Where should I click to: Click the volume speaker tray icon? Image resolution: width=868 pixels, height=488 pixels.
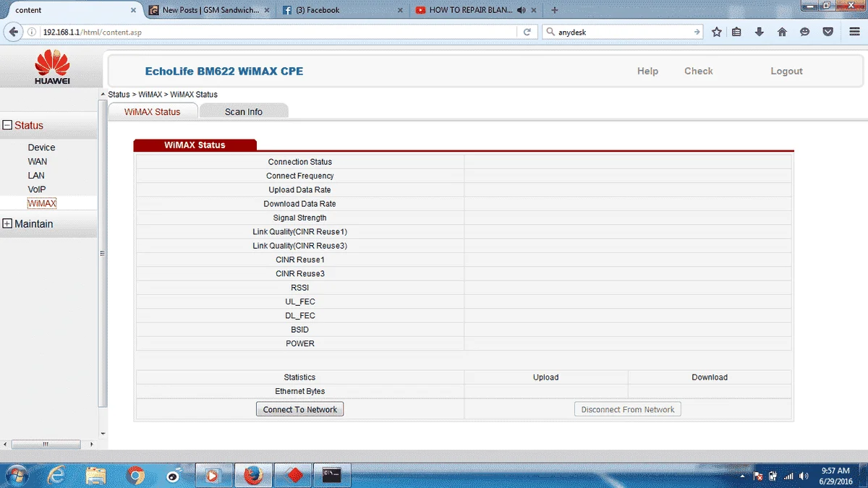click(x=804, y=476)
